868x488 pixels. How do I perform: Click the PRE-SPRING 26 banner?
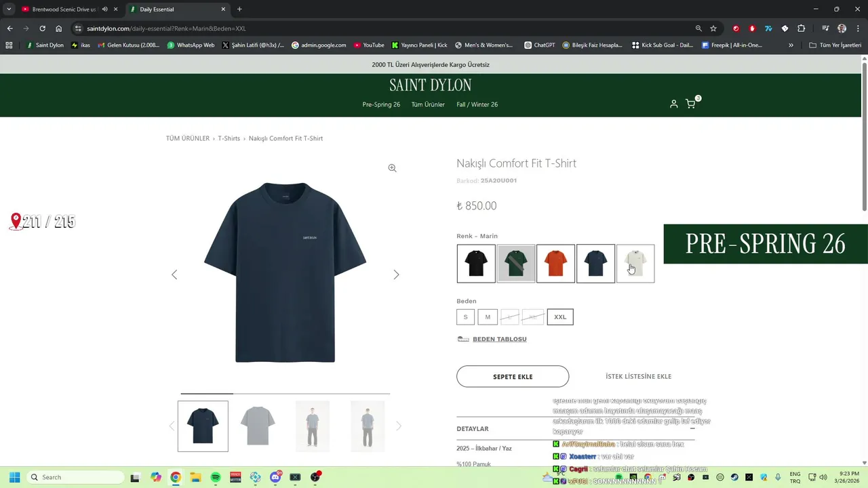click(x=766, y=244)
